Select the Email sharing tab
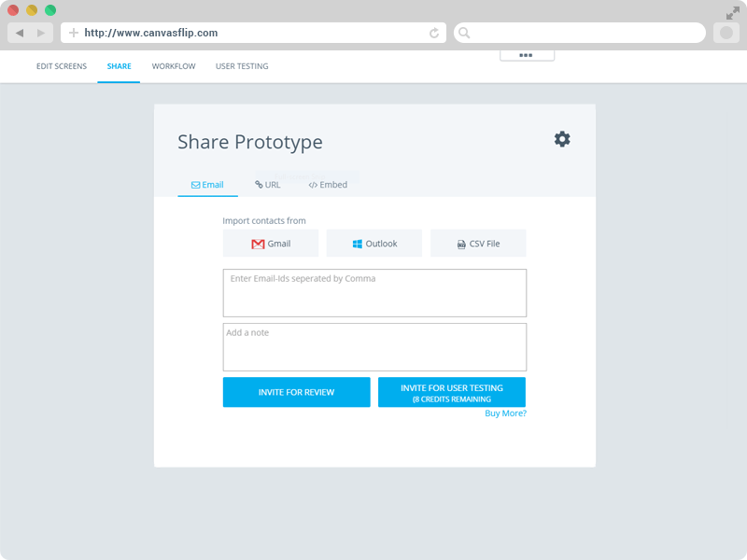 [207, 185]
